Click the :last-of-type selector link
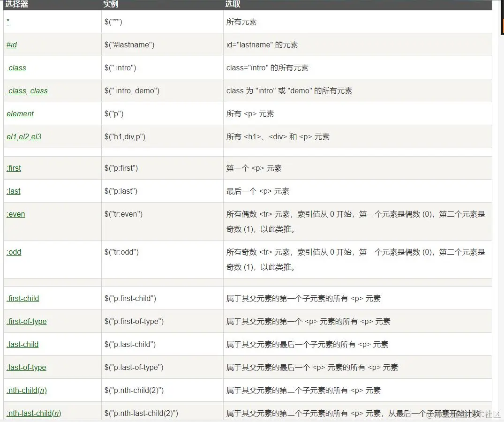This screenshot has height=422, width=504. pyautogui.click(x=26, y=367)
